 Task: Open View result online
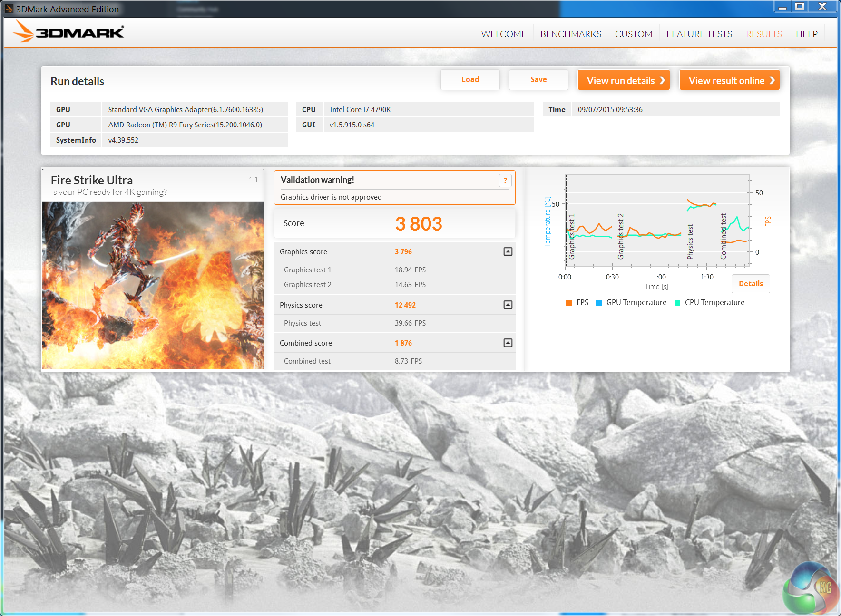click(729, 80)
